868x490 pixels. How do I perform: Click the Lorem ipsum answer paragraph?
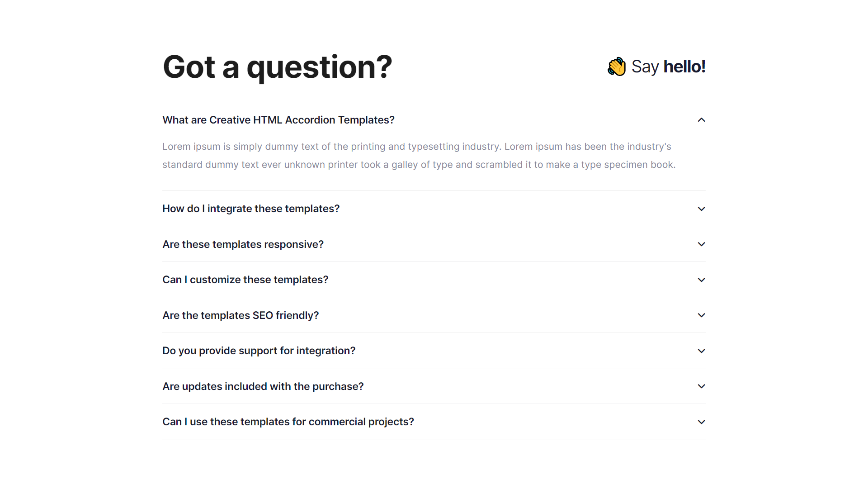pos(419,156)
